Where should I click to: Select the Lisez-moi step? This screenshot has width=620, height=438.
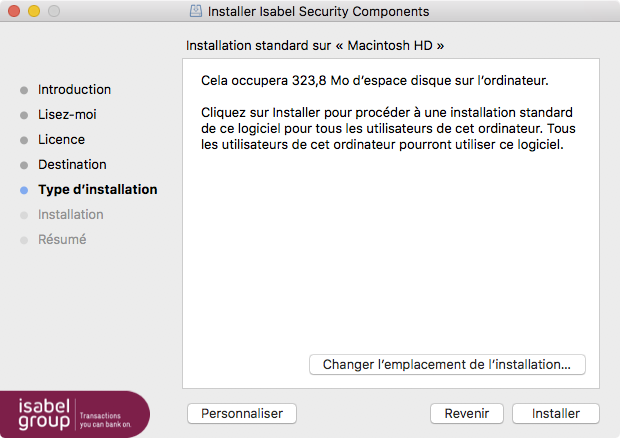click(67, 115)
